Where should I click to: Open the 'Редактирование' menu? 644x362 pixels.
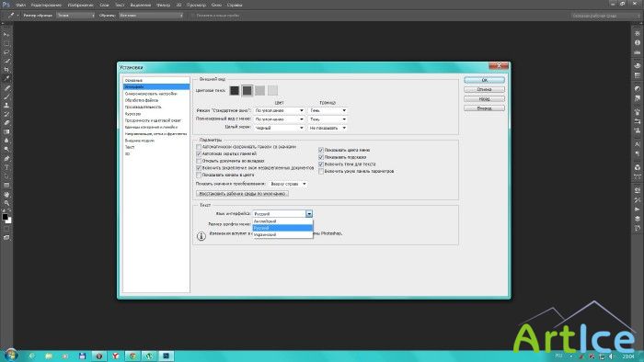coord(46,5)
